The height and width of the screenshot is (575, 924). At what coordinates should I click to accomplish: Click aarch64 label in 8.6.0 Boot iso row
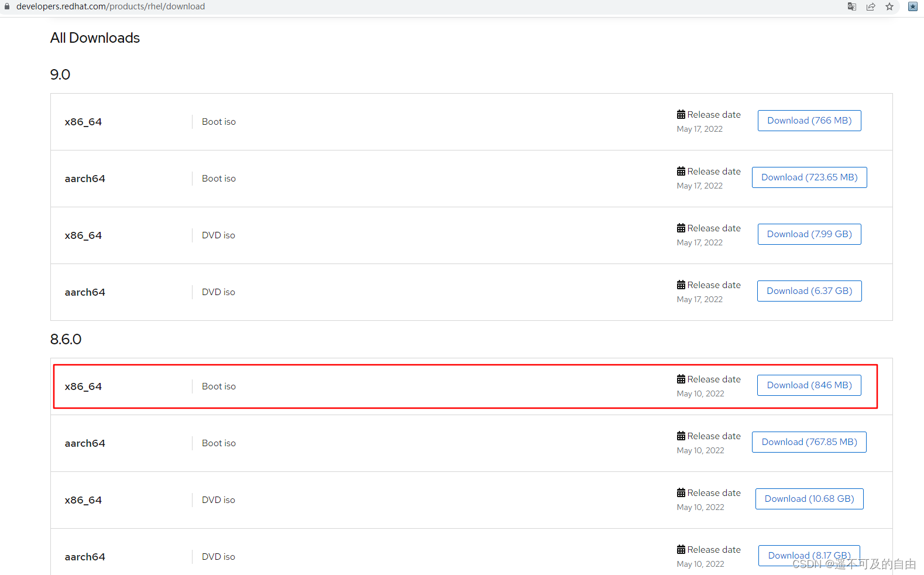pos(85,443)
